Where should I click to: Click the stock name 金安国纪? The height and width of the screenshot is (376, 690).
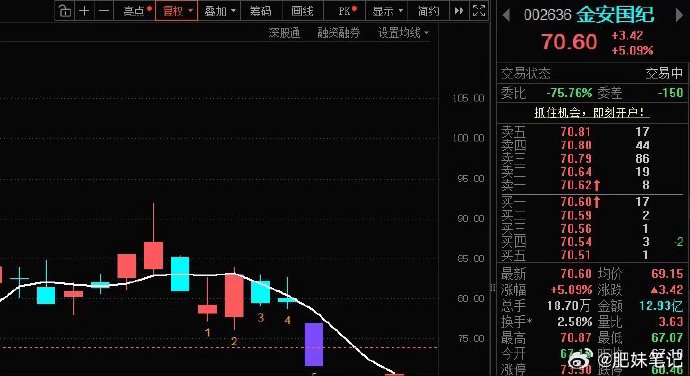615,15
